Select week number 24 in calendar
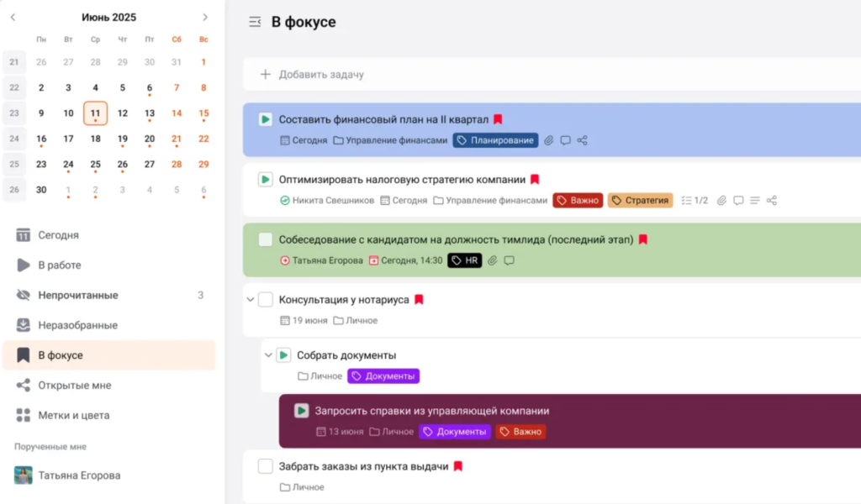 (14, 139)
